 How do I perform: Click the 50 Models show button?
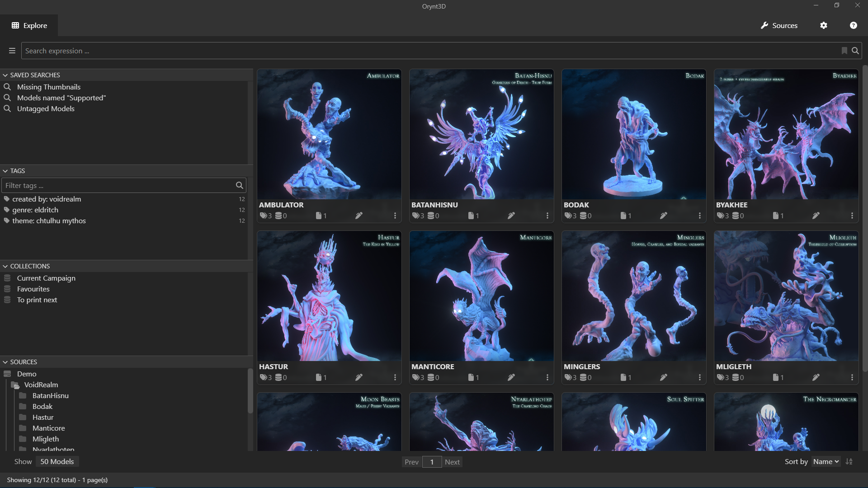[x=57, y=461]
